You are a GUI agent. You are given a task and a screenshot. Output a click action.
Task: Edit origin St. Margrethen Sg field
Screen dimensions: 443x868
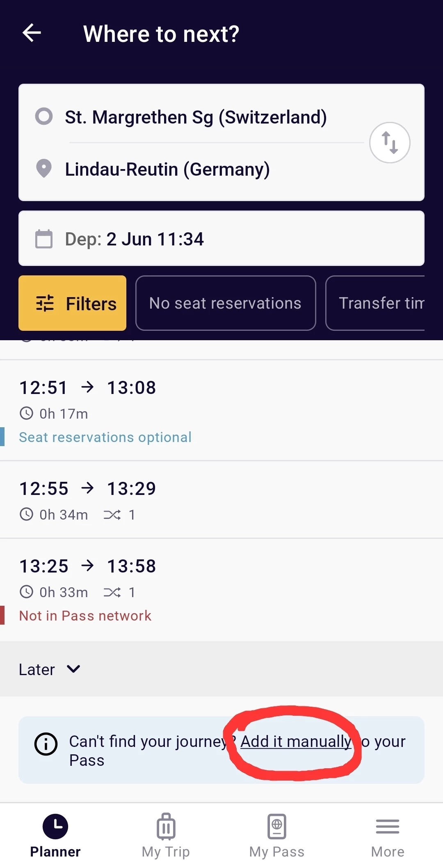(196, 117)
